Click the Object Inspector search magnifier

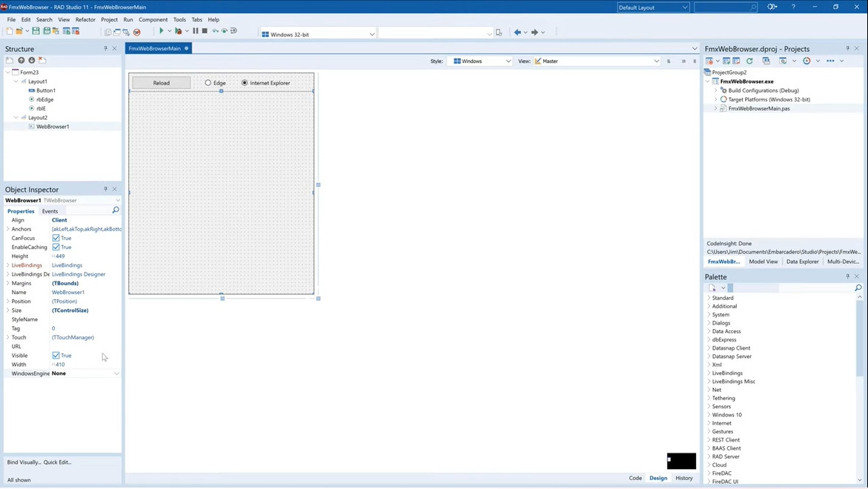pyautogui.click(x=115, y=210)
